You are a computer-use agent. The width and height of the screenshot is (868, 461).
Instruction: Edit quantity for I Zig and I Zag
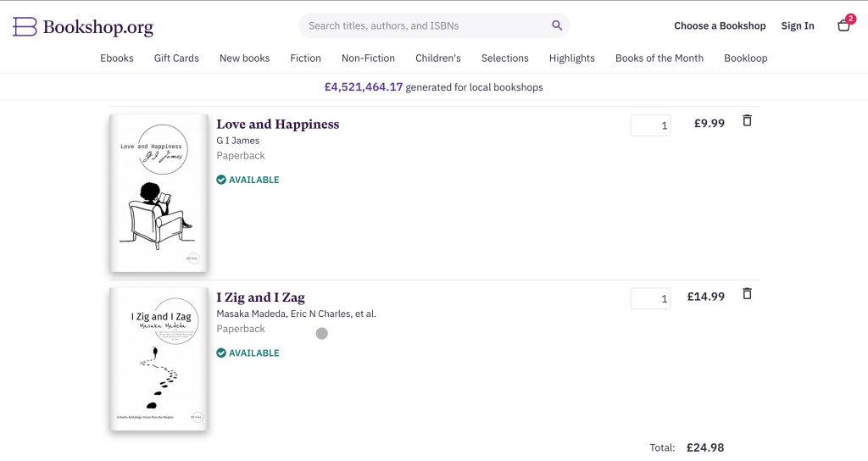coord(650,298)
